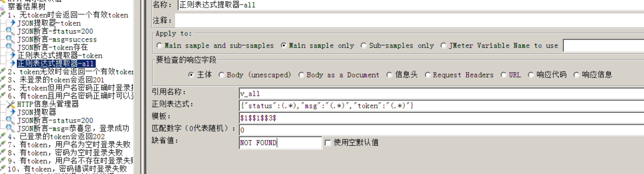This screenshot has width=644, height=174.
Task: Click pipette icon of sampler 10、密码错误
Action: (x=3, y=169)
